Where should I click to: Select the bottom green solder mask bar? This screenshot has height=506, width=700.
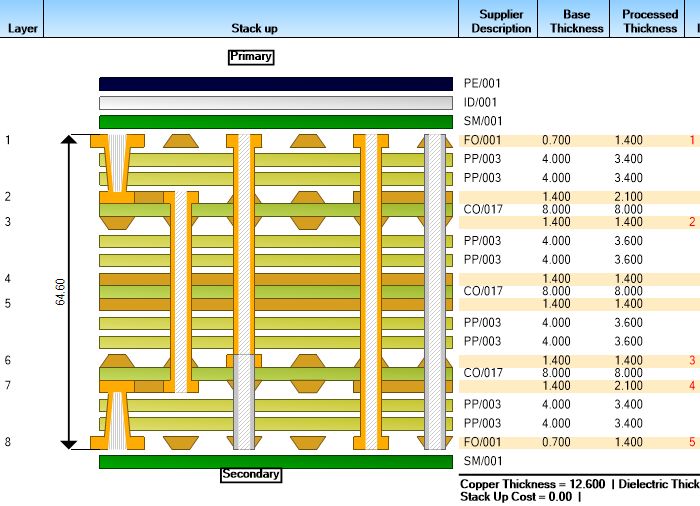[x=276, y=462]
